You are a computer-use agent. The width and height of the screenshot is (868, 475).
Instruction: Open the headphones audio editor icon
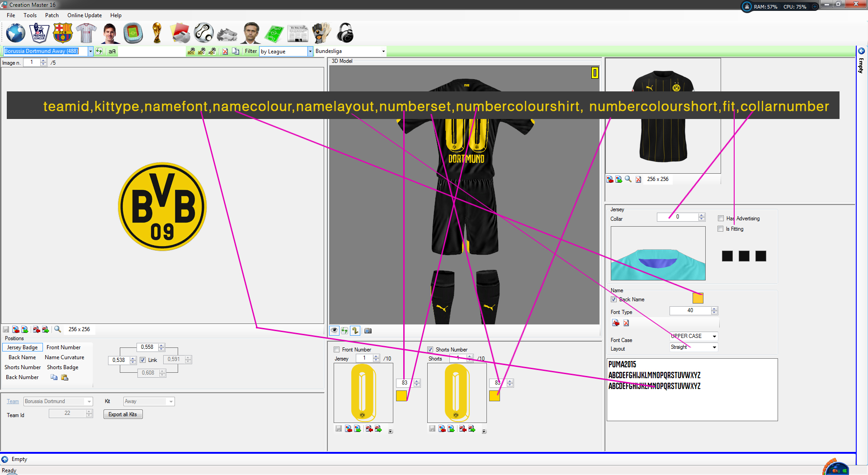tap(345, 33)
